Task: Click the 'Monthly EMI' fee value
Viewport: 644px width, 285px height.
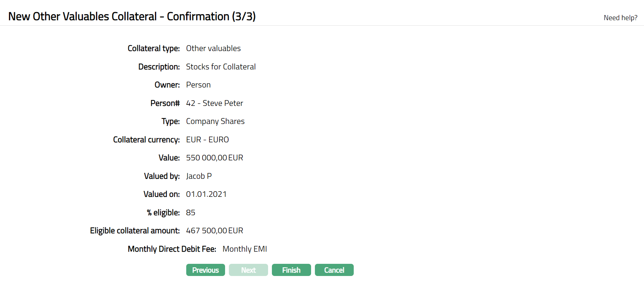Action: [244, 249]
